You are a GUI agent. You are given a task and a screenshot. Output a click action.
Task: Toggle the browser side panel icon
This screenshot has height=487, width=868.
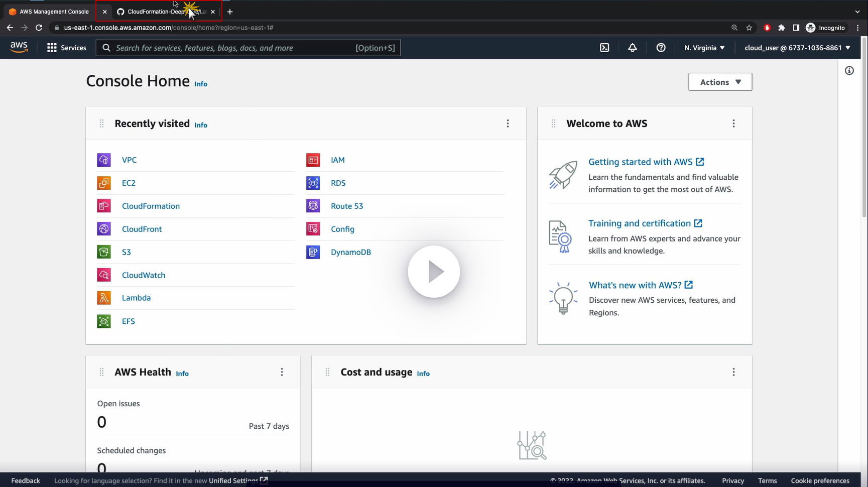coord(796,28)
